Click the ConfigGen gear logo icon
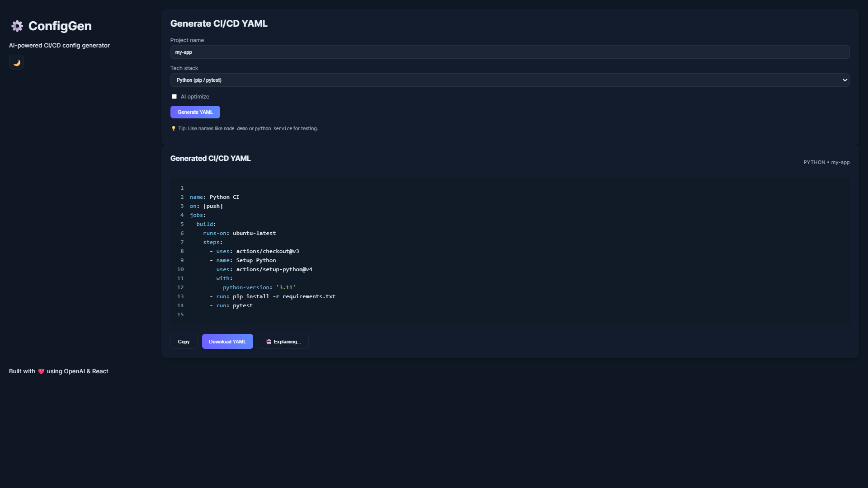Screen dimensions: 868x488 17,26
